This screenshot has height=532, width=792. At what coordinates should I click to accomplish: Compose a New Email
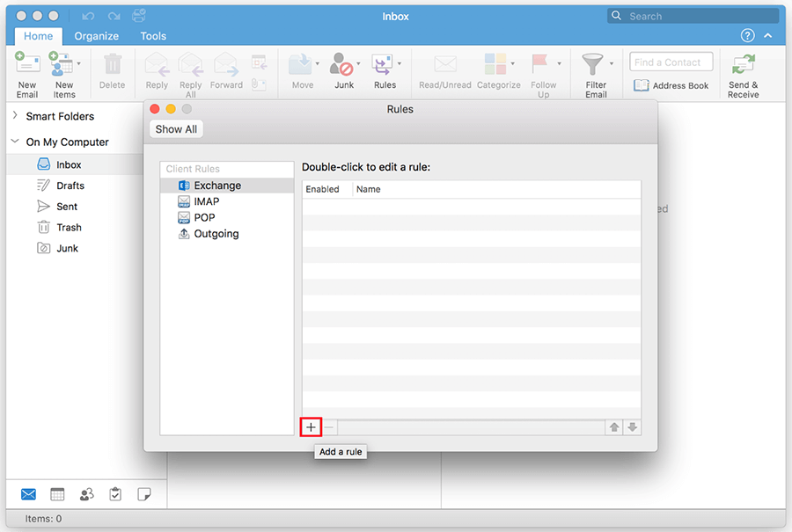pos(27,70)
